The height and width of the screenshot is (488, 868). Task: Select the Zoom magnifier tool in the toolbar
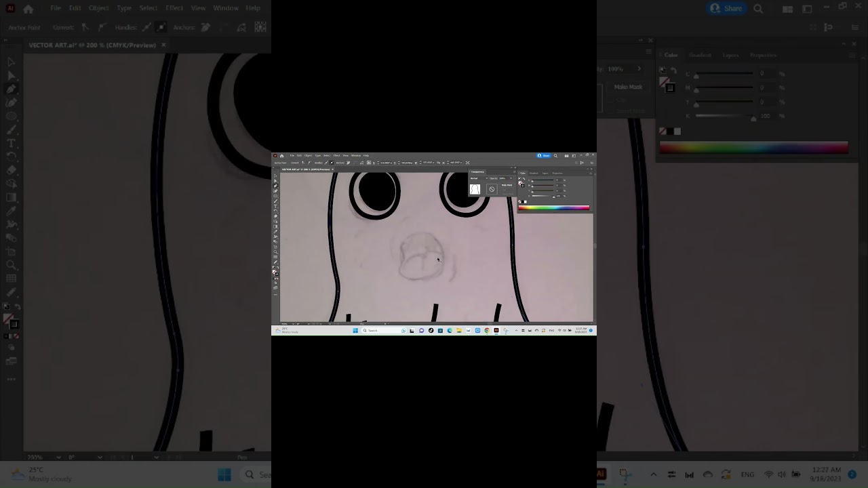pyautogui.click(x=275, y=252)
